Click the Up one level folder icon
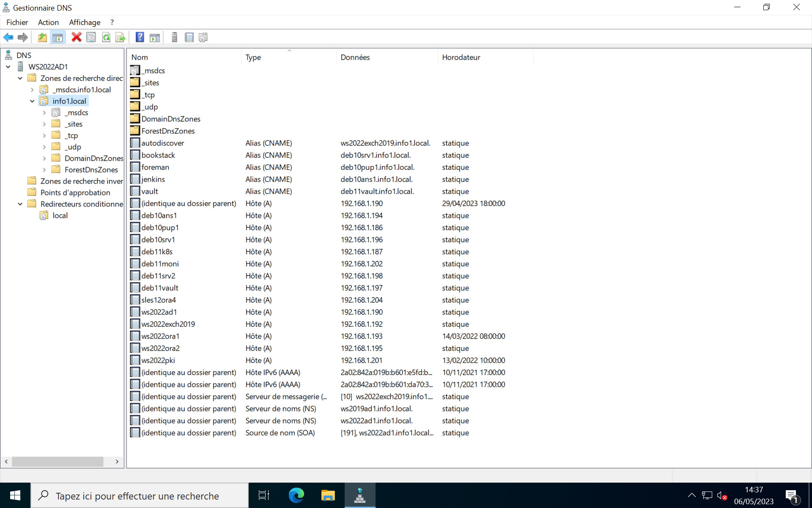Image resolution: width=812 pixels, height=508 pixels. (42, 37)
